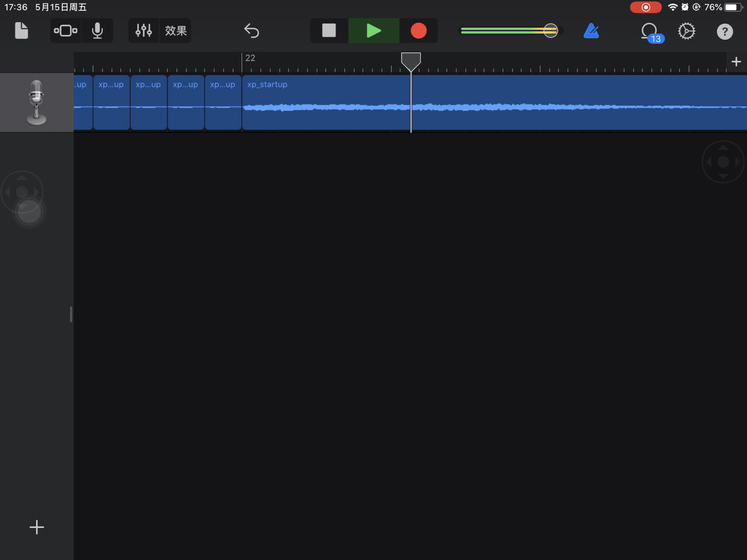This screenshot has height=560, width=747.
Task: Open track controls mixer sliders
Action: pyautogui.click(x=144, y=31)
